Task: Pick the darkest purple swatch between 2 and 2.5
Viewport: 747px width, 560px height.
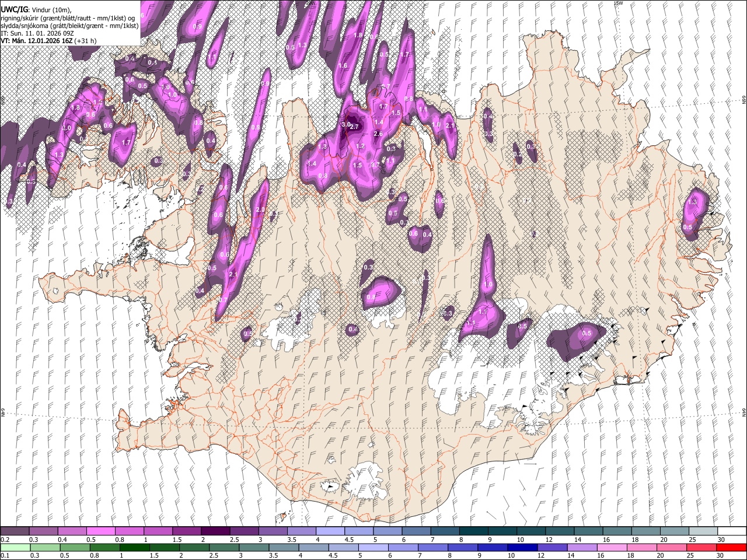Action: [x=215, y=531]
